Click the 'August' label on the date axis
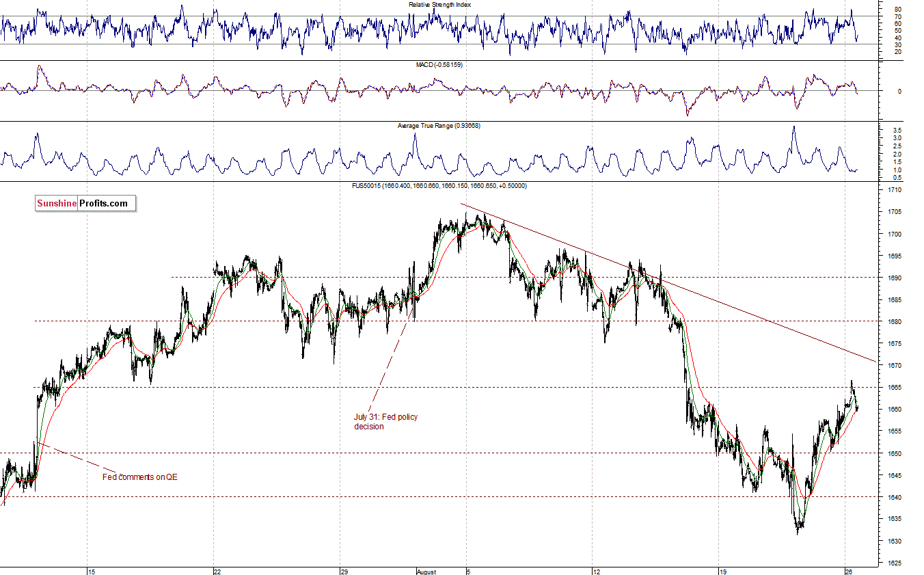This screenshot has width=924, height=575. pos(426,571)
